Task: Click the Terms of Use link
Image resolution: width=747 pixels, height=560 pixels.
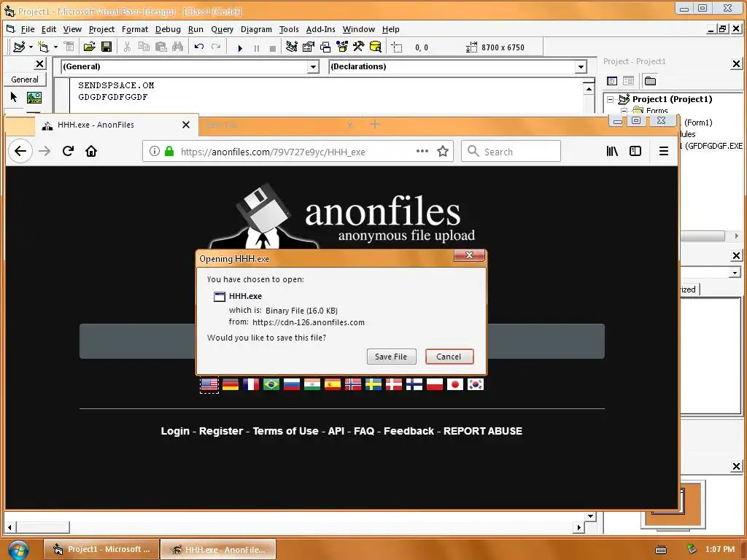Action: click(285, 431)
